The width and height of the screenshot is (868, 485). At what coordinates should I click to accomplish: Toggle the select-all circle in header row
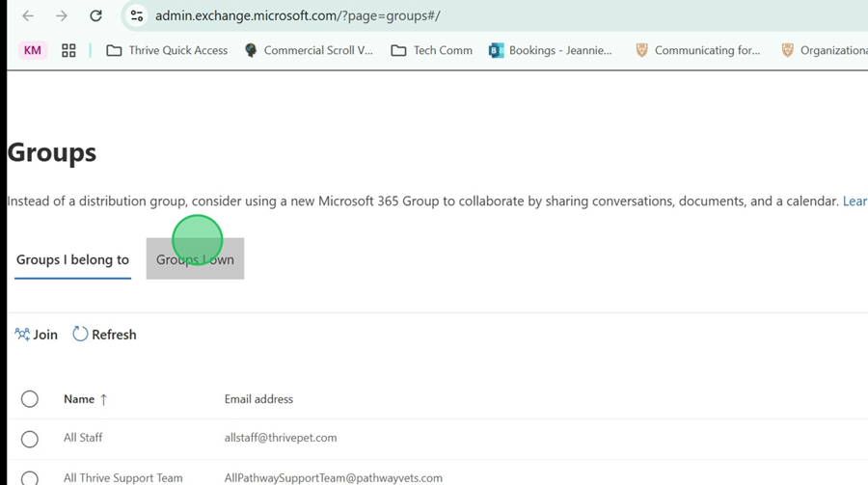[30, 399]
